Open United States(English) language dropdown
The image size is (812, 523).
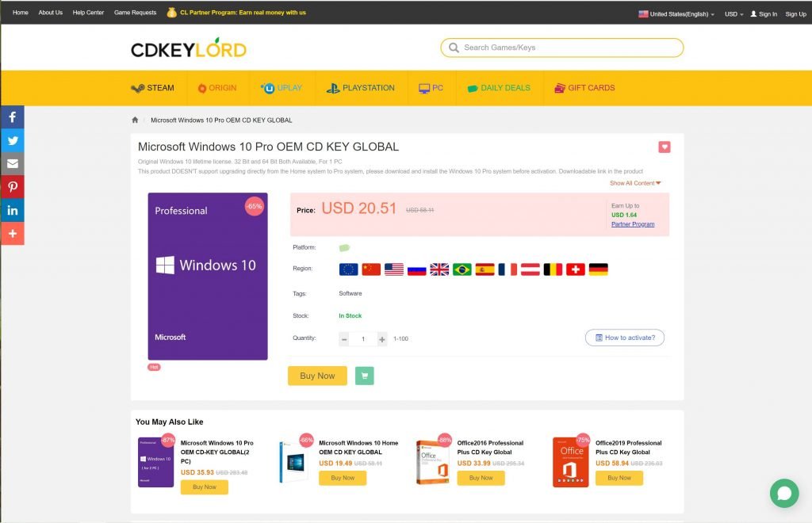676,14
